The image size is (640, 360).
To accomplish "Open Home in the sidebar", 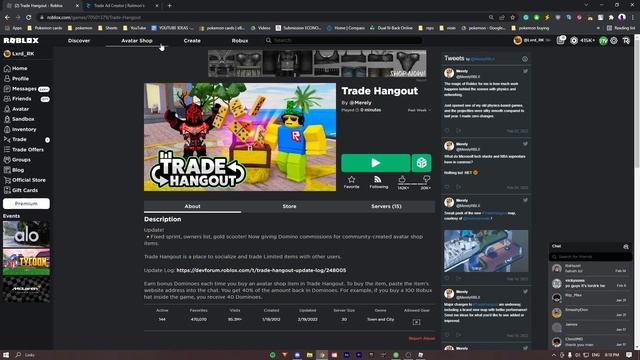I will (16, 68).
